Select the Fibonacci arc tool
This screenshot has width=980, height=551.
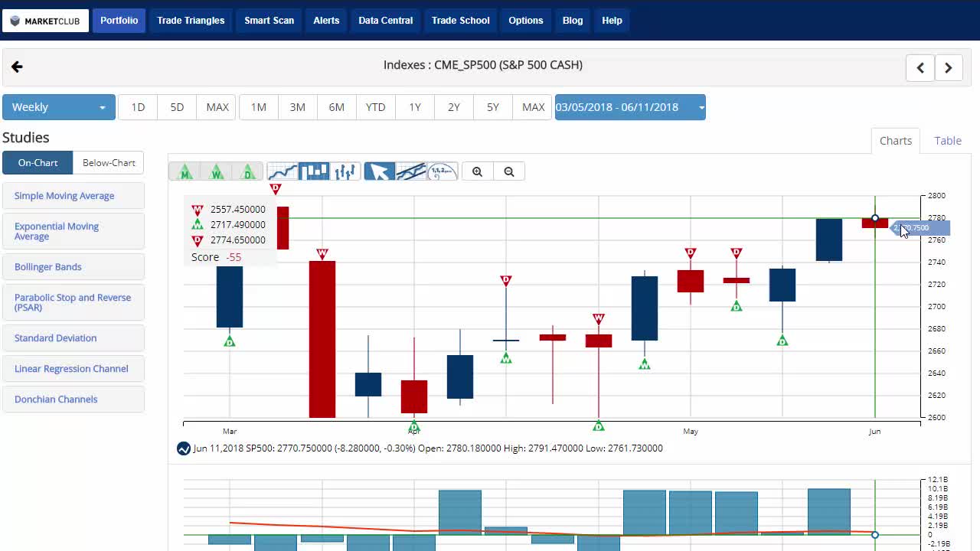click(x=443, y=171)
